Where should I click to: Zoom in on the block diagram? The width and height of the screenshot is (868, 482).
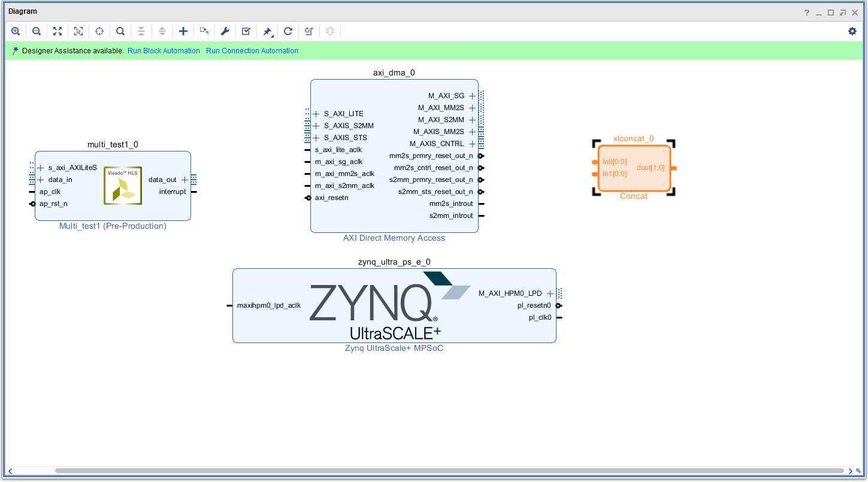click(x=16, y=31)
